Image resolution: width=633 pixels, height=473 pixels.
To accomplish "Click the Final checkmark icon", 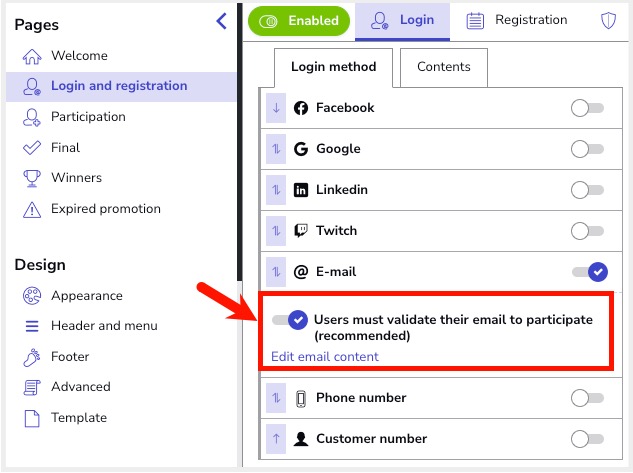I will click(32, 148).
